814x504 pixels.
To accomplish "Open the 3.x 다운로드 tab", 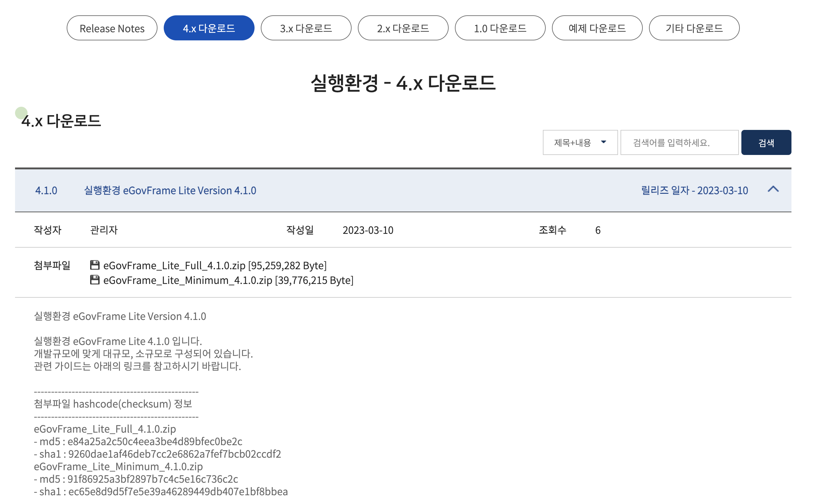I will pyautogui.click(x=306, y=28).
